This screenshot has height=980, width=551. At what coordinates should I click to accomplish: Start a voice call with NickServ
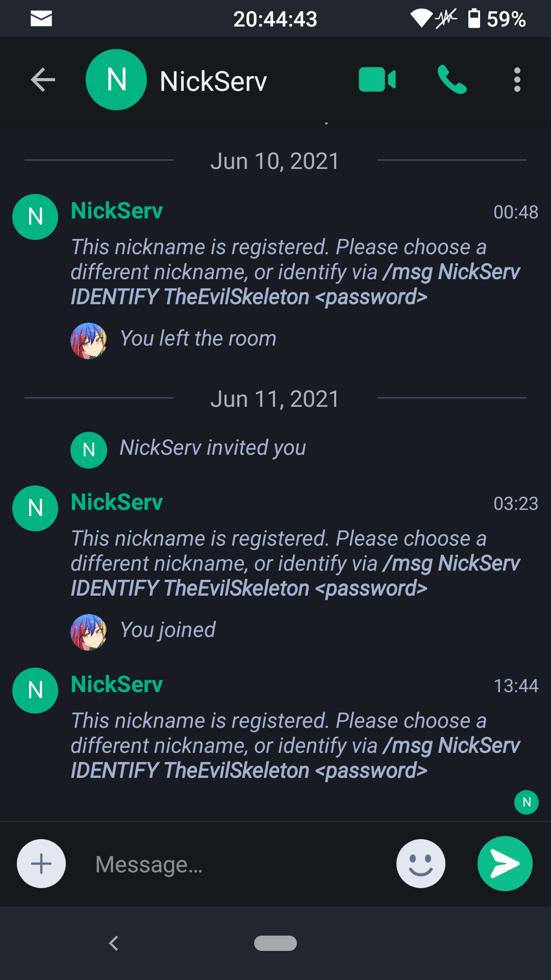(x=452, y=80)
